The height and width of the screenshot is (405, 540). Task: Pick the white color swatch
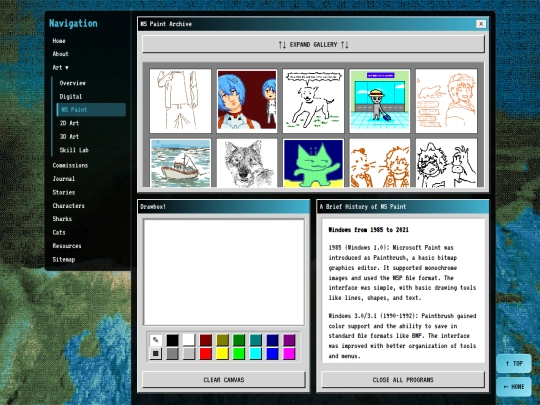(x=189, y=340)
